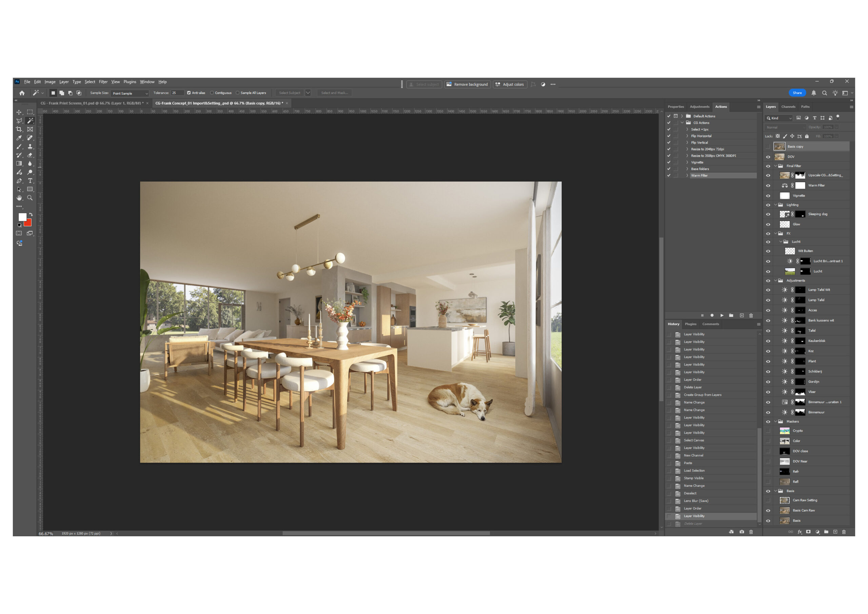Click the Add layer mask icon
The image size is (868, 614).
[808, 532]
